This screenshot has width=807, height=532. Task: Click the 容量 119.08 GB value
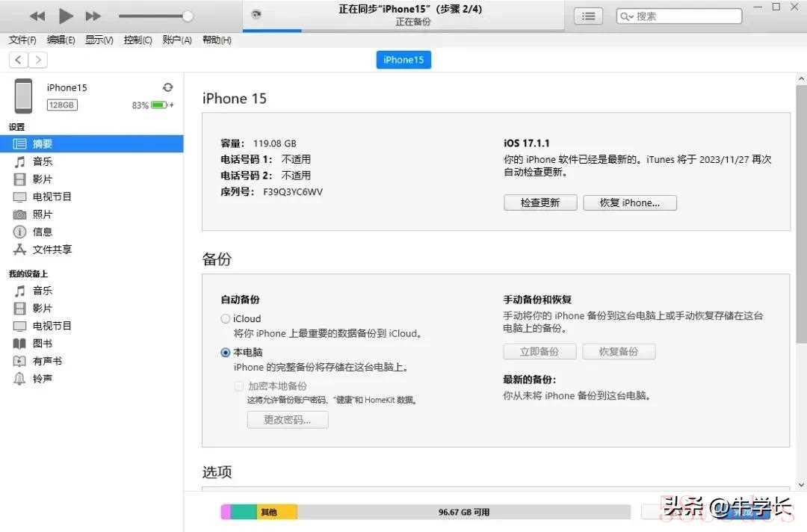click(x=275, y=143)
